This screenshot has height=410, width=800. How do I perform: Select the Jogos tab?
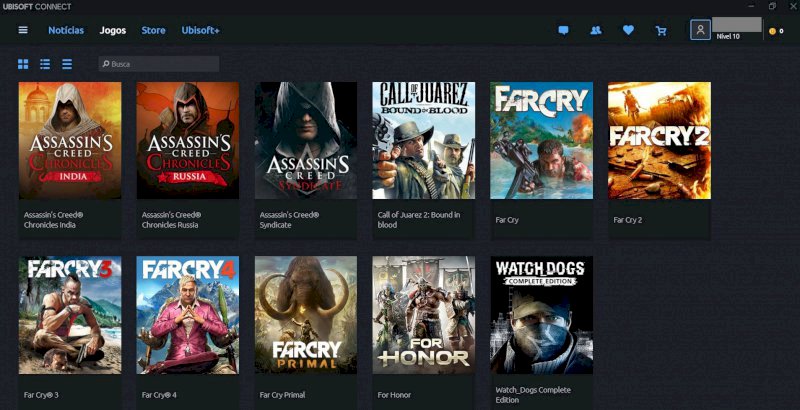113,31
